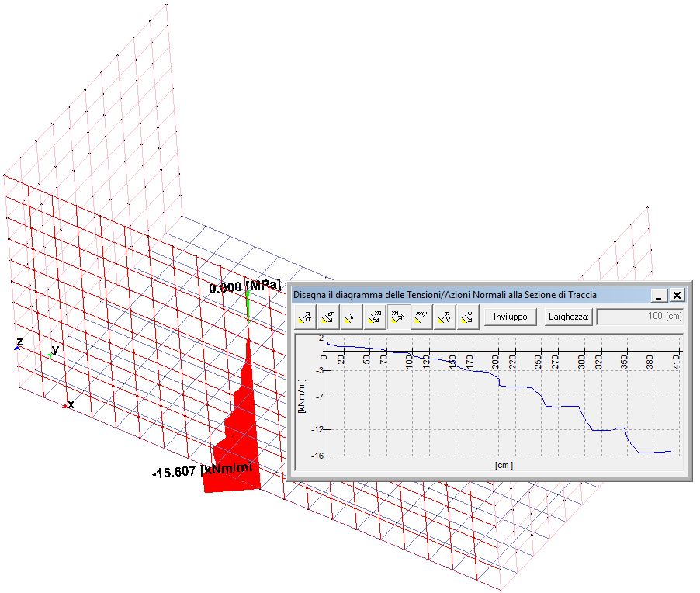
Task: Click the [kNm/m] vertical axis label in chart
Action: point(302,396)
